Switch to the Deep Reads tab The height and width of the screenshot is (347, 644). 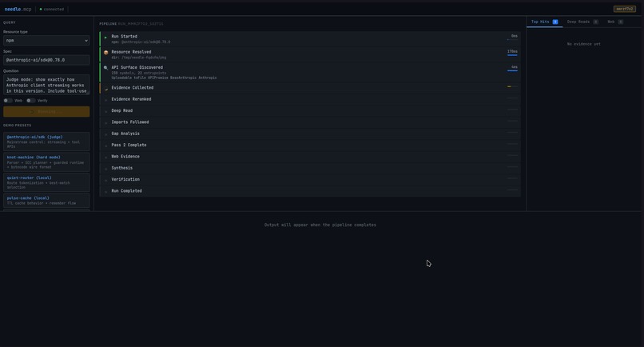[582, 22]
